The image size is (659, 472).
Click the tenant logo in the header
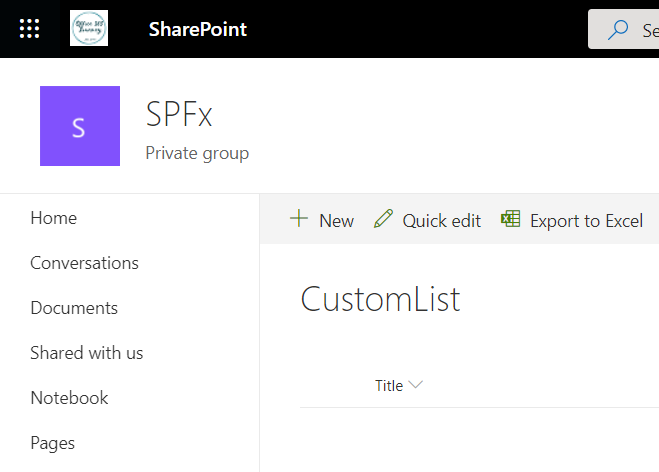coord(89,28)
